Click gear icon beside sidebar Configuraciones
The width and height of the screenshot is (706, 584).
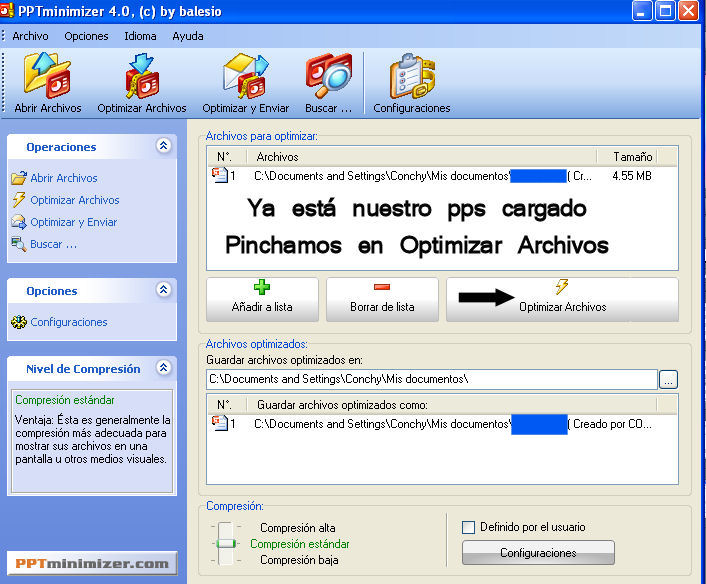(19, 322)
